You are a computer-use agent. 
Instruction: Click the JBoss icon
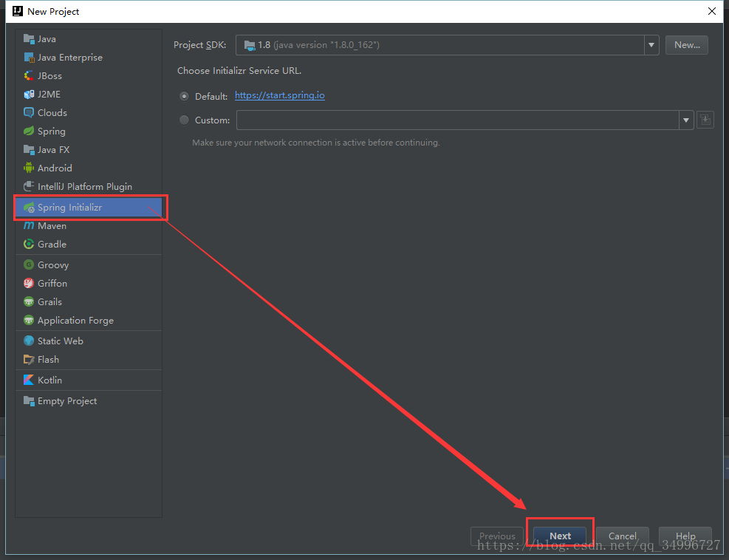pyautogui.click(x=29, y=76)
